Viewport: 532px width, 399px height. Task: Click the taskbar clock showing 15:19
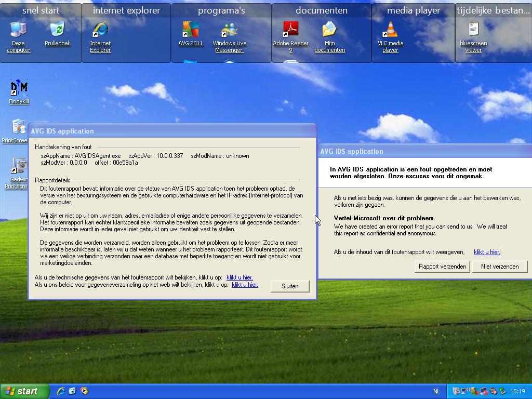click(x=518, y=391)
